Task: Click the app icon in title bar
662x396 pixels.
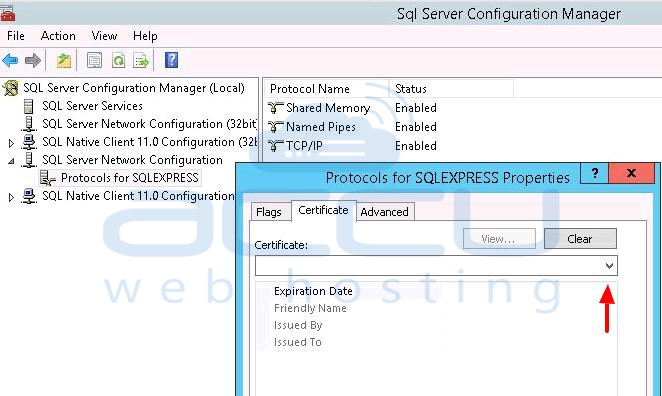Action: coord(8,14)
